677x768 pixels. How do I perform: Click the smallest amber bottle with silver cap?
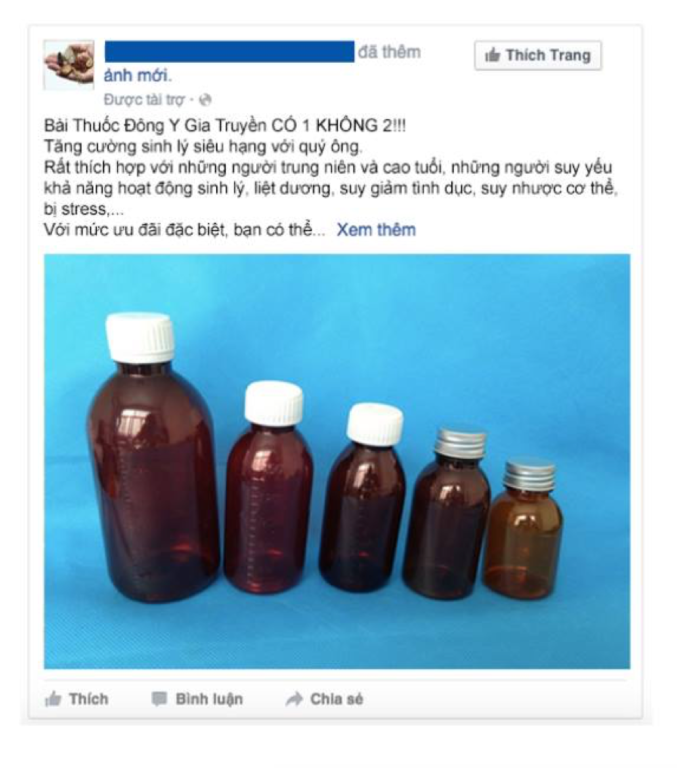pos(524,529)
